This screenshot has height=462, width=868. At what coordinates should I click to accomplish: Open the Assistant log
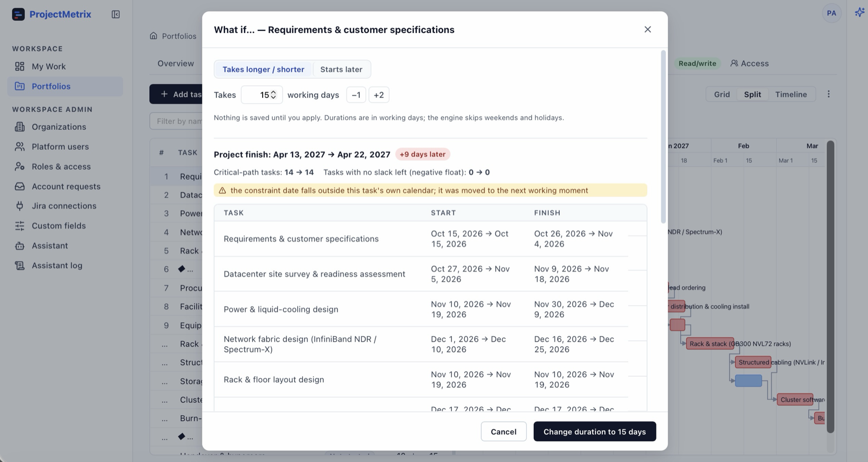pos(65,265)
